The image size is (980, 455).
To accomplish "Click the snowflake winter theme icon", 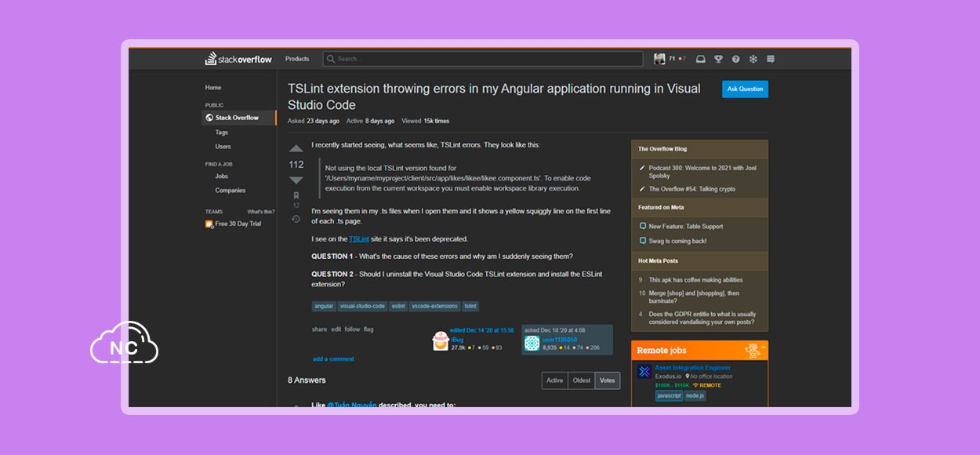I will click(x=753, y=59).
